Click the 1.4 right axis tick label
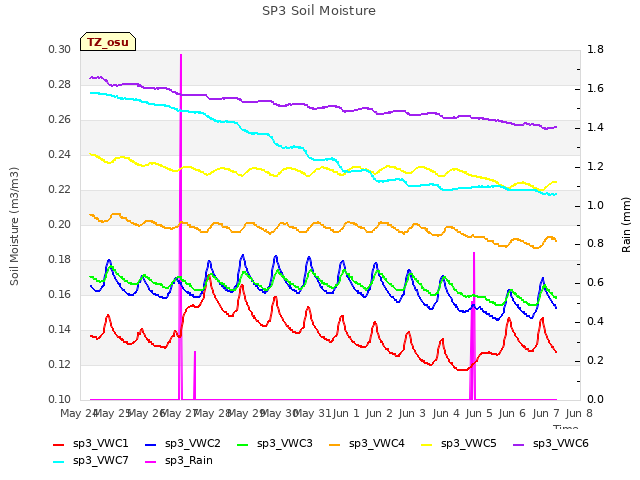Viewport: 640px width, 480px height. tap(595, 127)
